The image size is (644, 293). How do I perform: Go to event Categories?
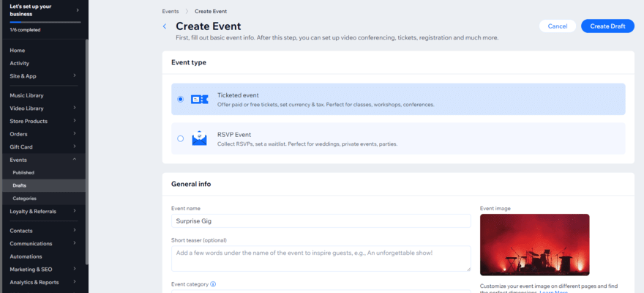(x=25, y=199)
